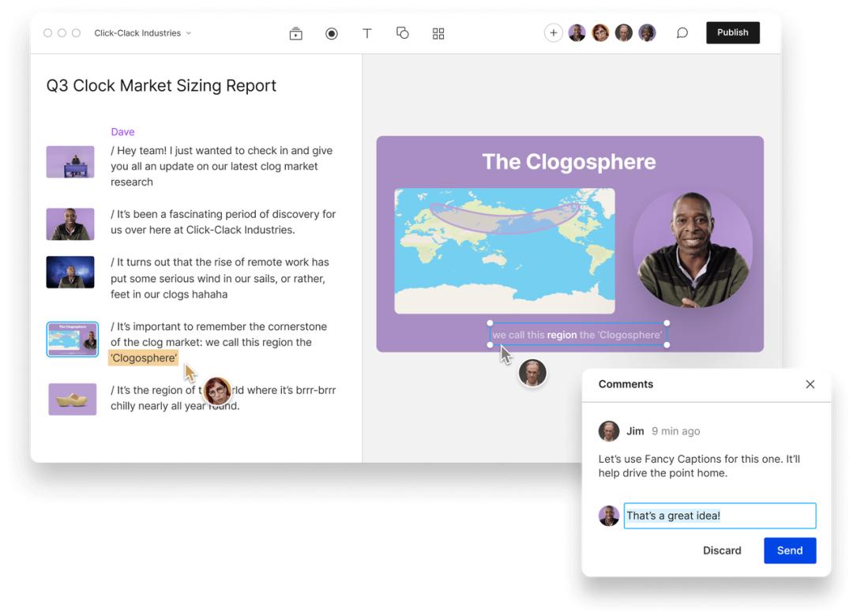
Task: Discard the comment reply
Action: tap(722, 550)
